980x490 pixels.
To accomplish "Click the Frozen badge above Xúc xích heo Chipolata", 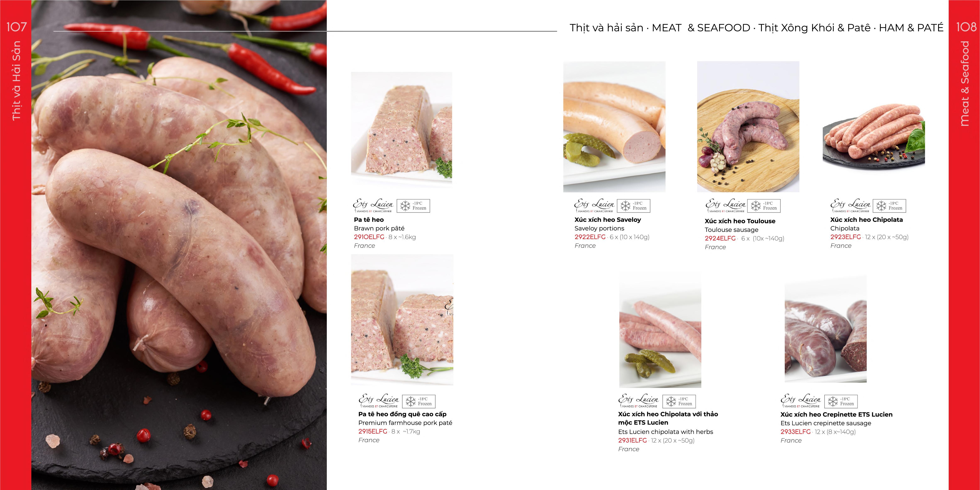I will point(889,206).
